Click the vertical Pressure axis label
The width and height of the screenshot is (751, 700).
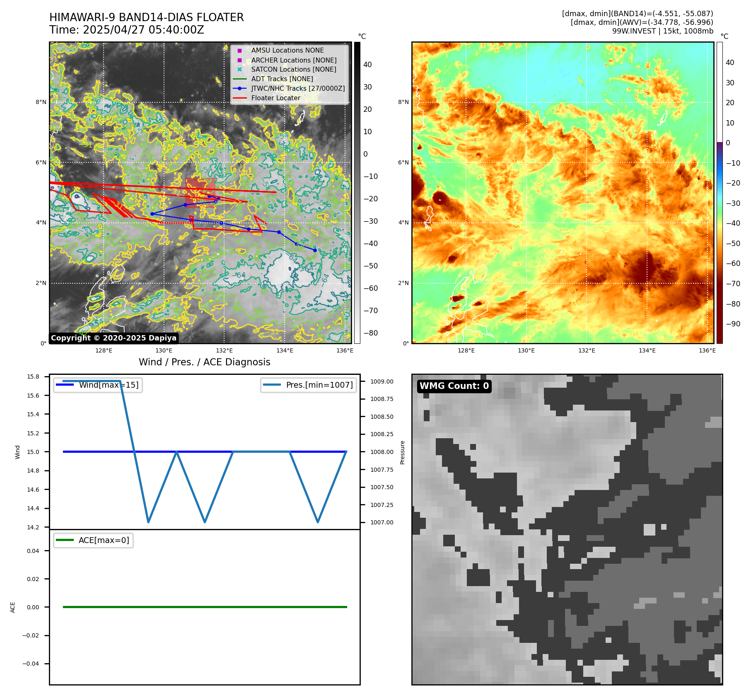pyautogui.click(x=402, y=452)
